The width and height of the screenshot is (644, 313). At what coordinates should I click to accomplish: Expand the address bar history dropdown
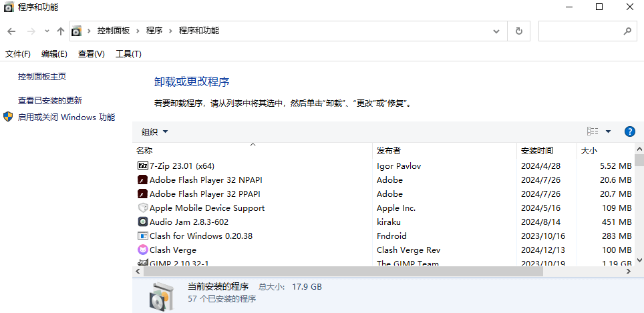(496, 31)
